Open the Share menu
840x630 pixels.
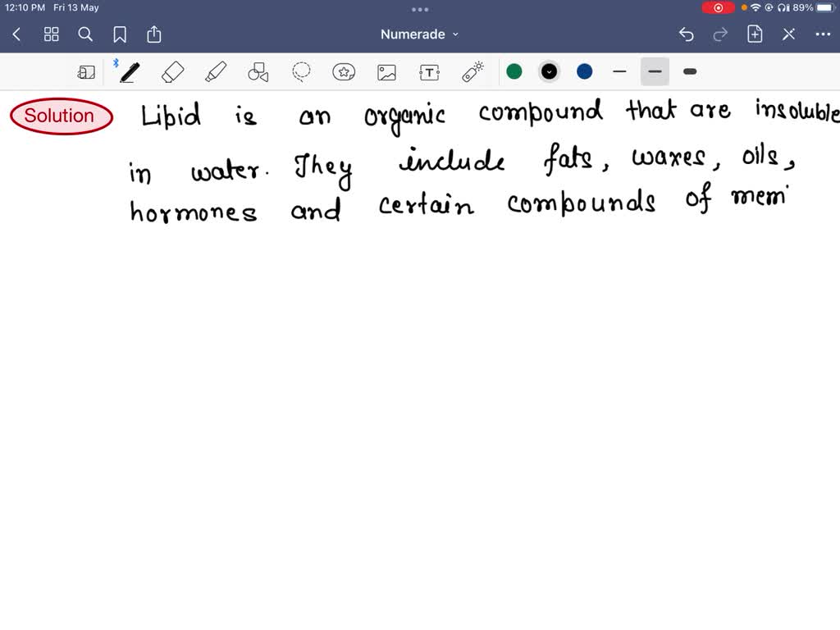pos(154,34)
